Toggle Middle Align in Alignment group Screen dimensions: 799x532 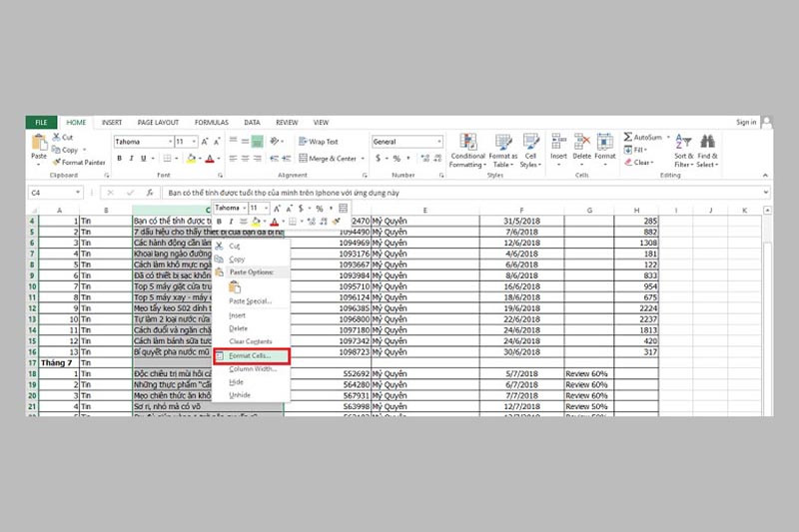pyautogui.click(x=245, y=141)
